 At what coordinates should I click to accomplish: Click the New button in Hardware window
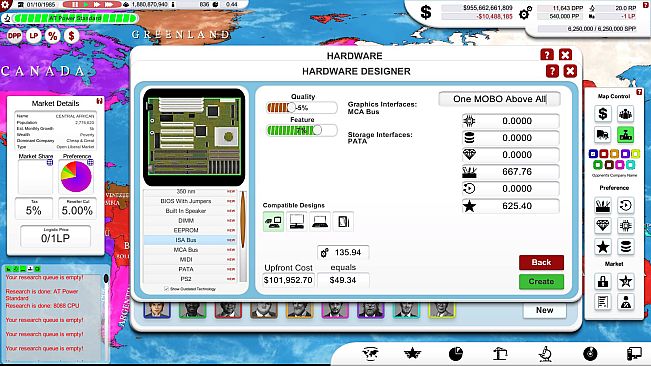tap(544, 310)
